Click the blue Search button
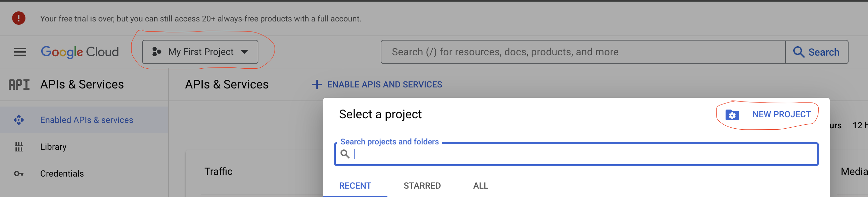This screenshot has width=868, height=197. 816,52
